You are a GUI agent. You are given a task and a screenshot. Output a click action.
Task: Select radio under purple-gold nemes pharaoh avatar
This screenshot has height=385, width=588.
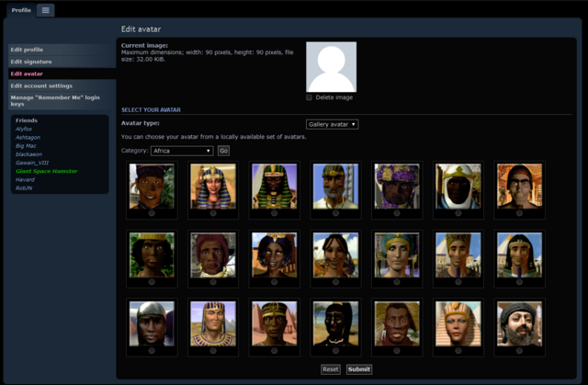click(213, 350)
